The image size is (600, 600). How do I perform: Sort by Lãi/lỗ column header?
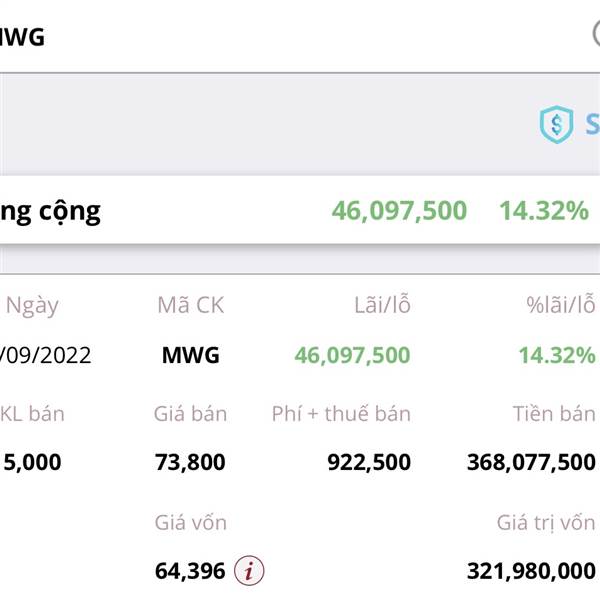(x=382, y=304)
